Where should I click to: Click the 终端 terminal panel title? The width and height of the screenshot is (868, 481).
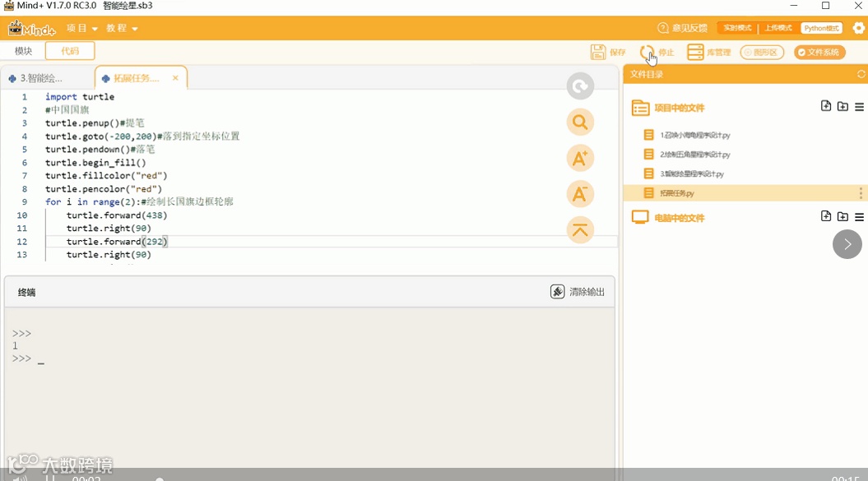click(x=26, y=292)
